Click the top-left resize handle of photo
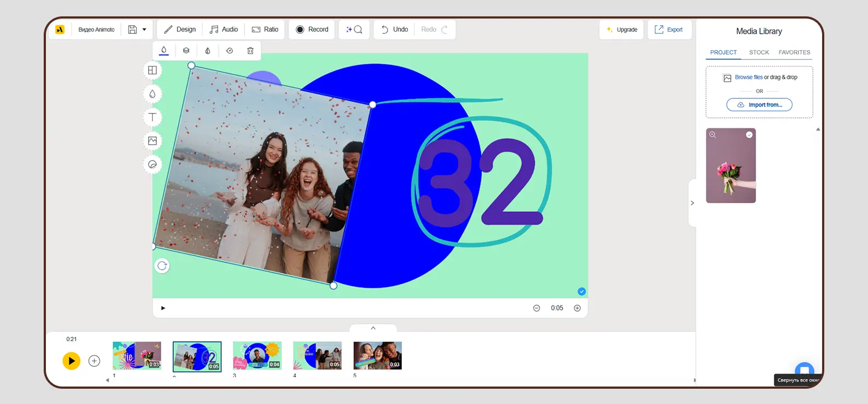 click(x=191, y=66)
